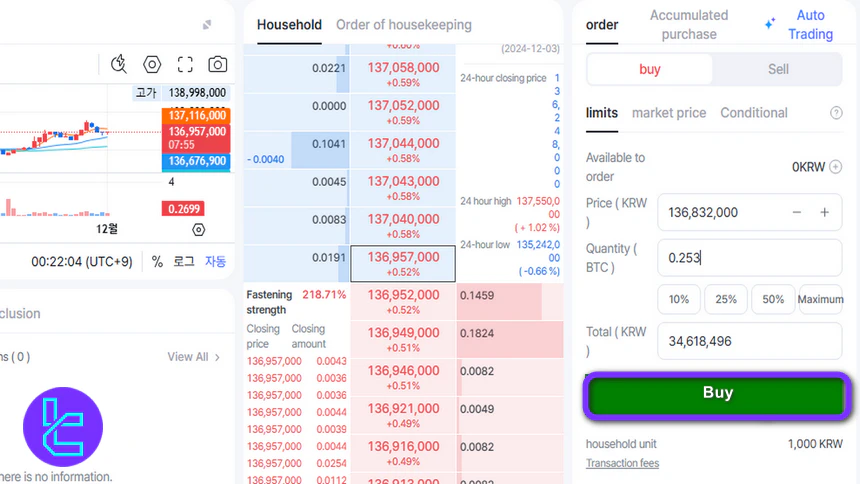
Task: Select bid price 136,946,000
Action: [x=403, y=377]
